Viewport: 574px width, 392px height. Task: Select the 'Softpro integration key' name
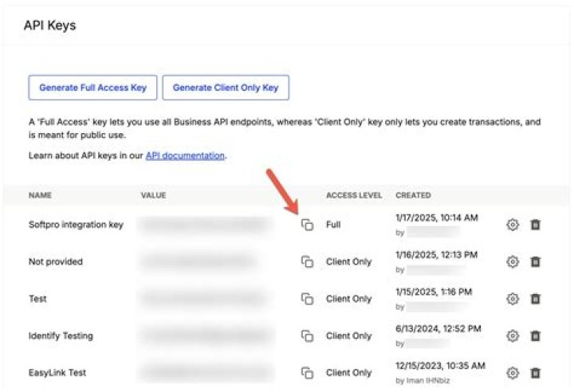click(77, 225)
